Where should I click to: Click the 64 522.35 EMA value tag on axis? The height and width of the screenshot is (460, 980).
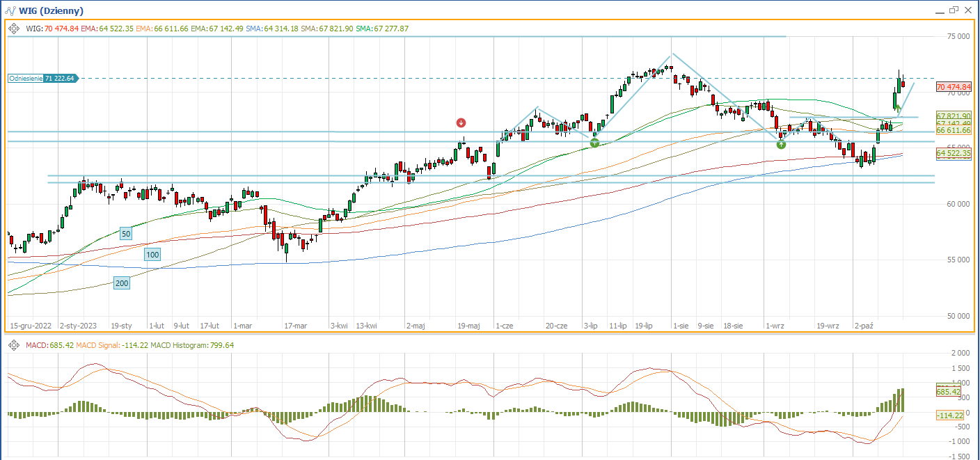(x=954, y=152)
